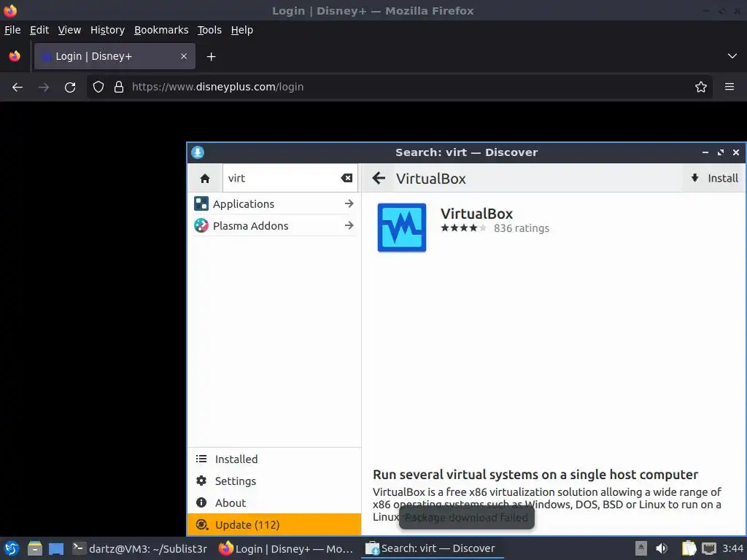
Task: Click the Discover window title icon
Action: (x=198, y=152)
